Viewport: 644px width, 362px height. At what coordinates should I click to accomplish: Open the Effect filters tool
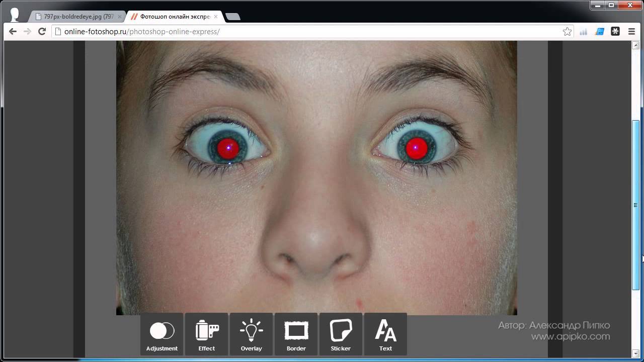point(207,334)
